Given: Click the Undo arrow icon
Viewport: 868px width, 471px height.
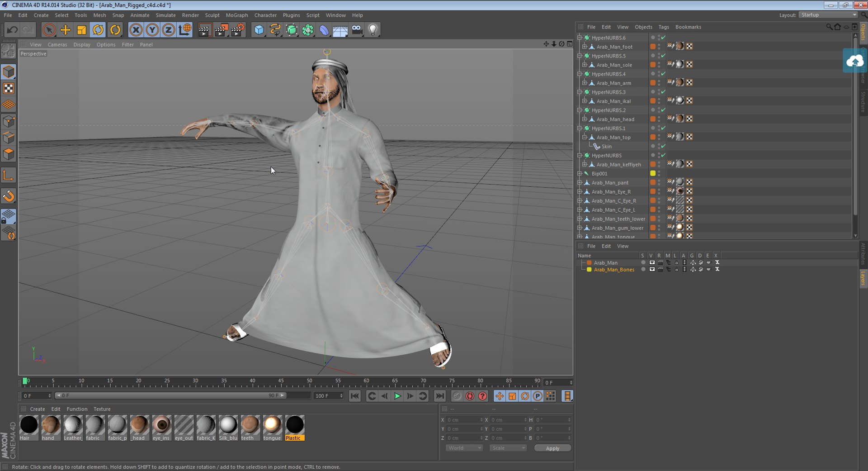Looking at the screenshot, I should pyautogui.click(x=12, y=30).
